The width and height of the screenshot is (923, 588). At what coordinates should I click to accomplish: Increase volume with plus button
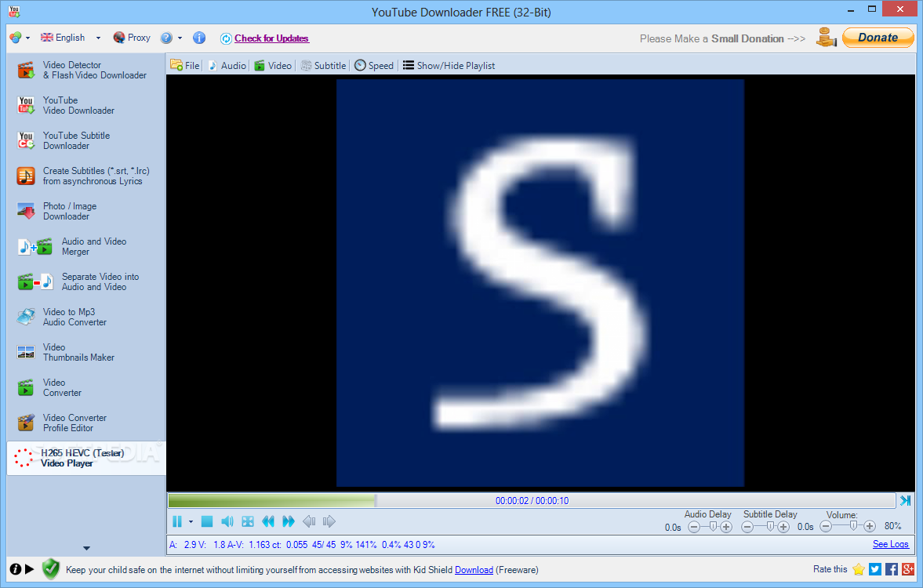click(x=870, y=526)
